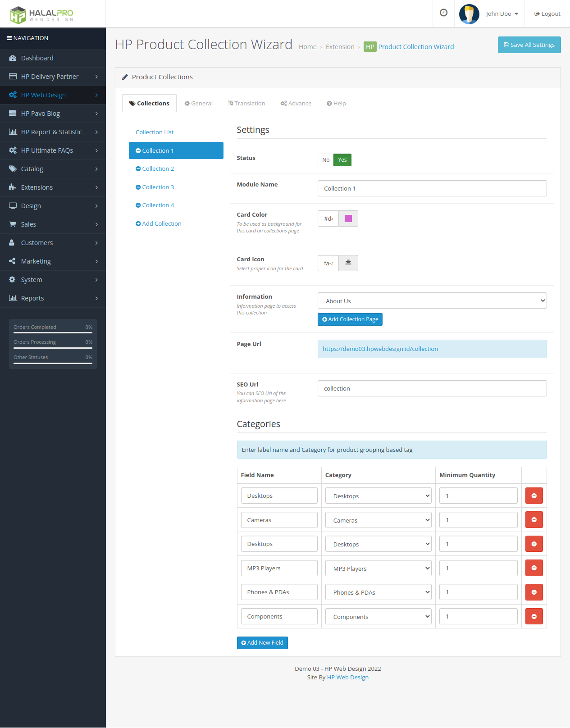Delete the Components category row
The height and width of the screenshot is (728, 570).
tap(534, 616)
